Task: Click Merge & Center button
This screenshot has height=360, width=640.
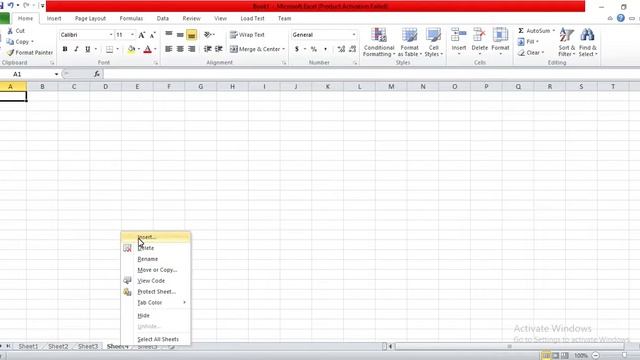Action: 255,49
